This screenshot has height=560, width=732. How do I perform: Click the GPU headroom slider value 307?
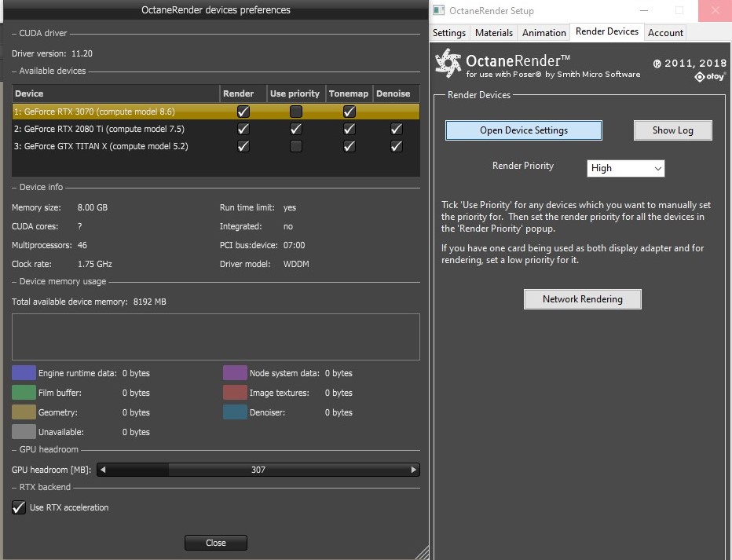tap(258, 470)
